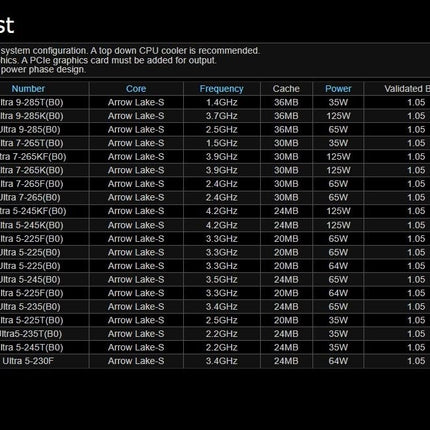Screen dimensions: 430x430
Task: Click 125W power in the 9-285K row
Action: 338,116
